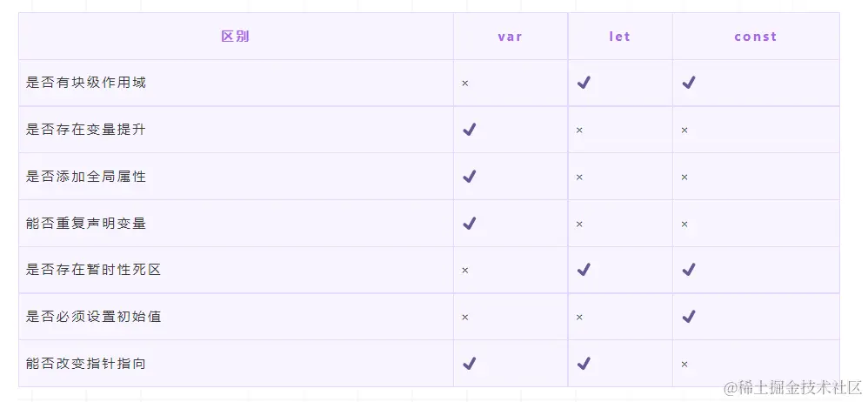Click the var cross mark for 是否有块级作用域
This screenshot has height=402, width=868.
465,84
